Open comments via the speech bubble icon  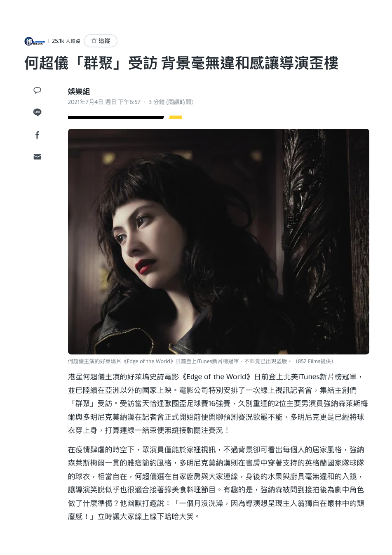pyautogui.click(x=38, y=90)
